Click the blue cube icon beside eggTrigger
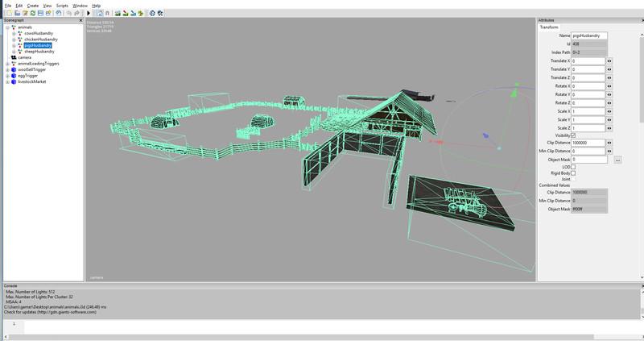 (x=14, y=76)
